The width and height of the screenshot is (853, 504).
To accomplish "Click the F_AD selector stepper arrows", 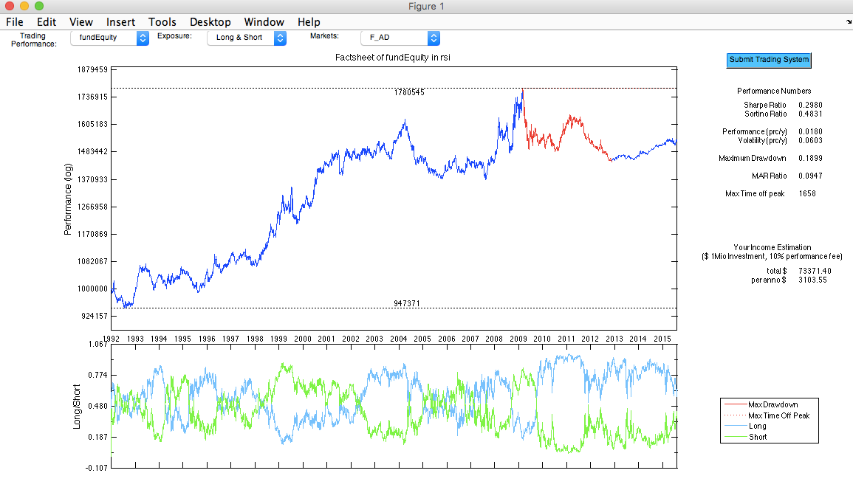I will (x=433, y=38).
